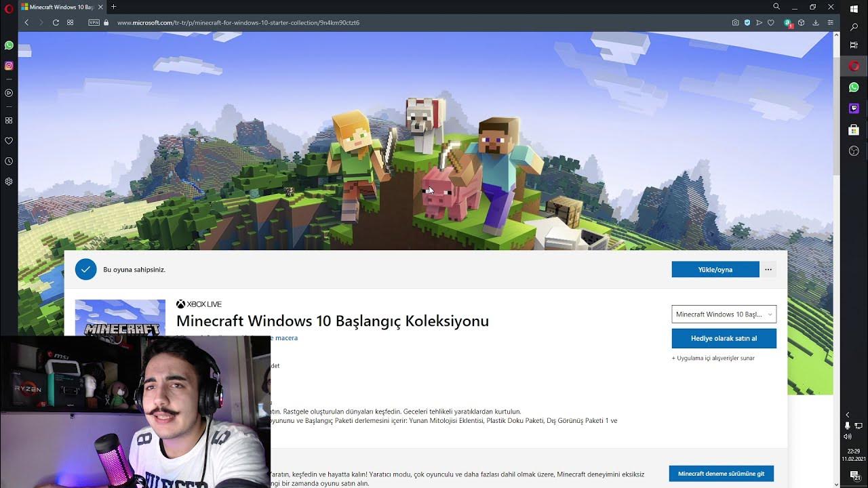Open the Player icon in Opera sidebar
Screen dimensions: 868x488
pyautogui.click(x=9, y=93)
